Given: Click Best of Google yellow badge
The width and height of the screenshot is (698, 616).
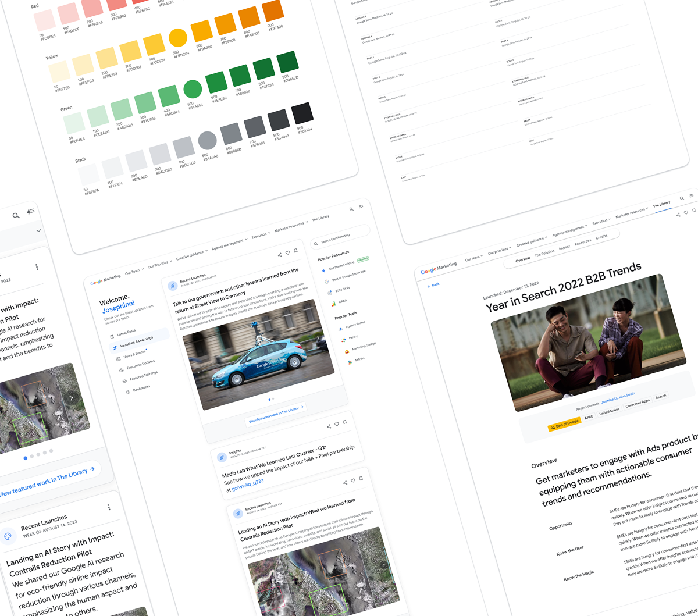Looking at the screenshot, I should click(x=564, y=423).
